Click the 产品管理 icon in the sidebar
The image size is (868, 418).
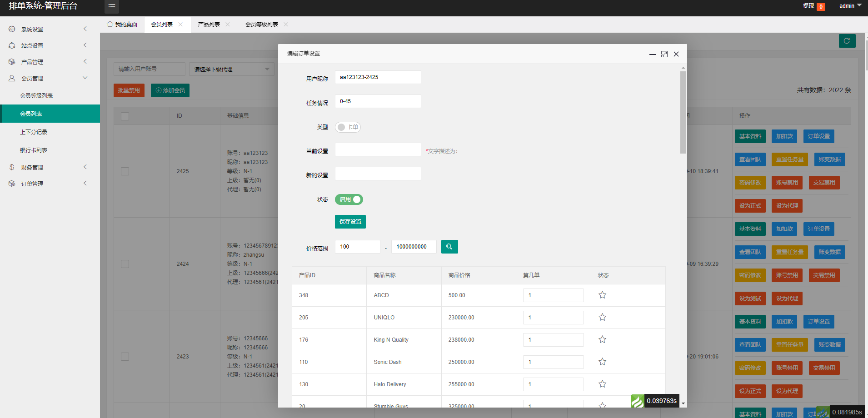click(x=11, y=61)
